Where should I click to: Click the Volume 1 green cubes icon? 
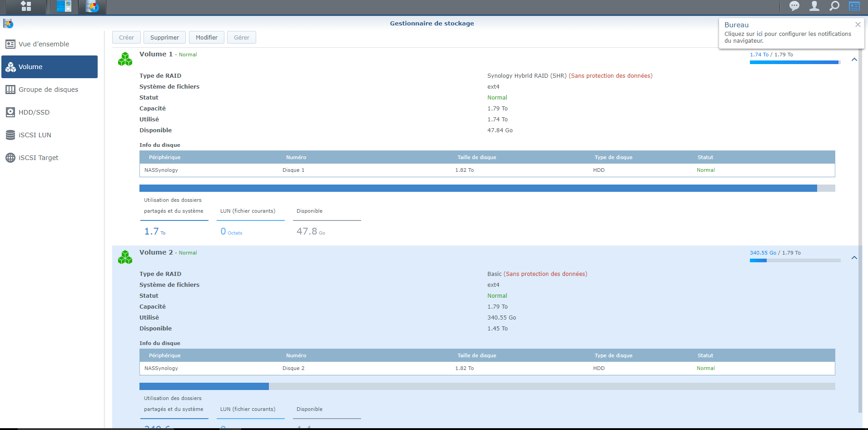[125, 59]
